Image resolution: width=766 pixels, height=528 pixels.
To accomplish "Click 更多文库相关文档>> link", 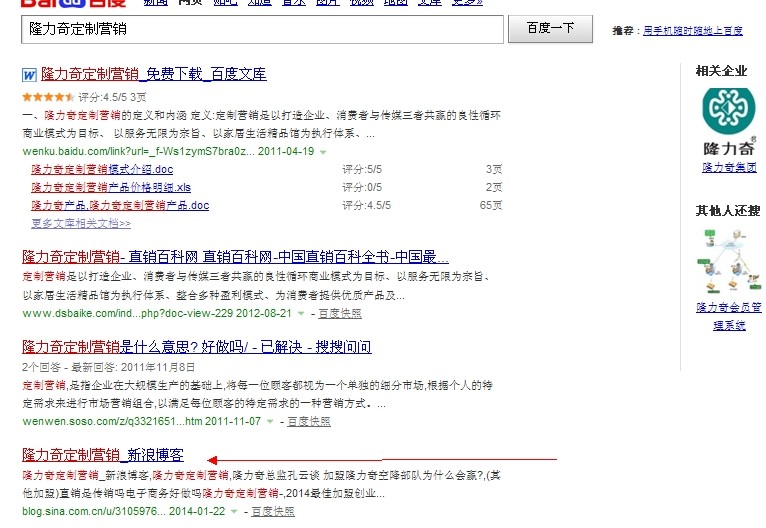I will coord(81,223).
